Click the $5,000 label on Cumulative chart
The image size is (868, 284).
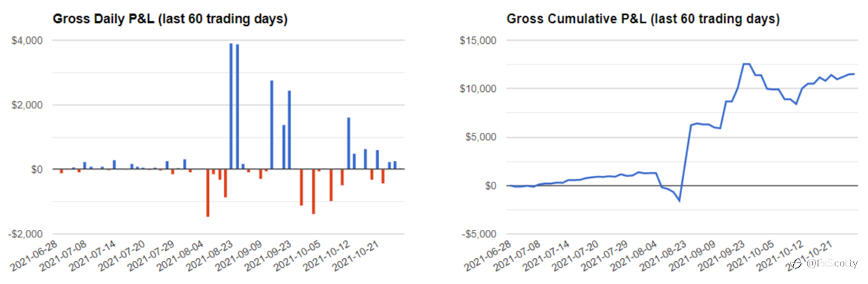[x=480, y=137]
